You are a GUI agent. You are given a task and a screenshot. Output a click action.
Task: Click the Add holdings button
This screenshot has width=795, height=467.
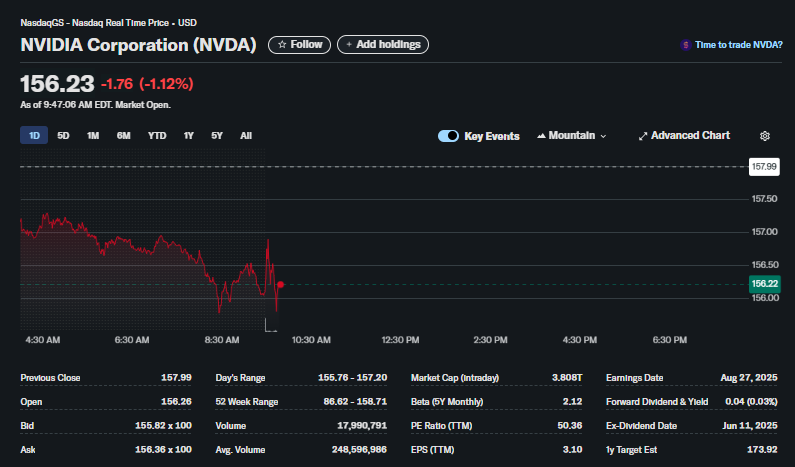(x=383, y=45)
